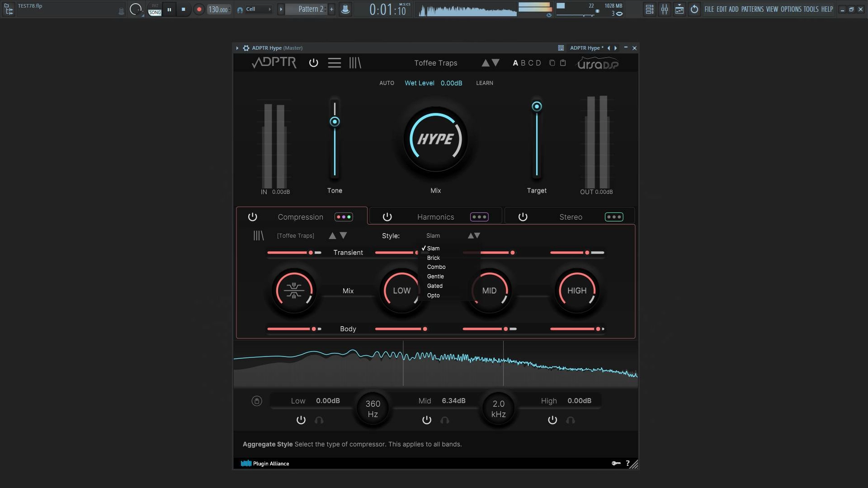Toggle the ADPTR Hype main power button
The image size is (868, 488).
click(313, 63)
